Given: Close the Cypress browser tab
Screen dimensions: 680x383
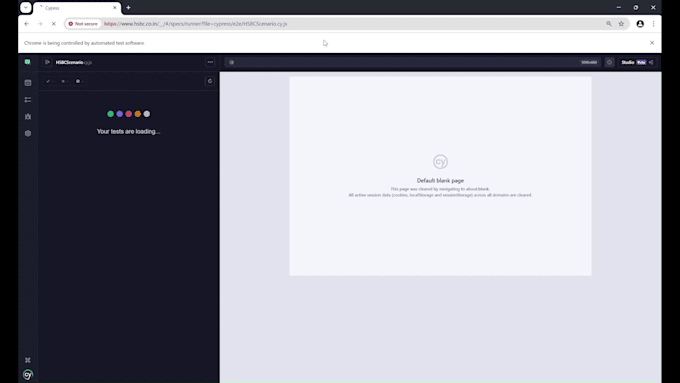Looking at the screenshot, I should click(x=115, y=8).
